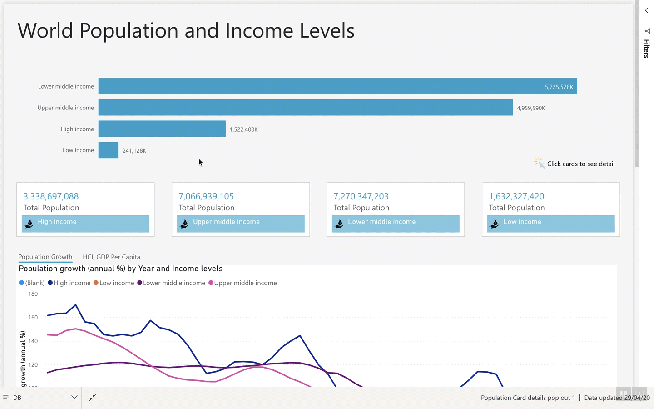Click the 7,066,939,105 population value
Screen dimensions: 654x409
coord(206,196)
